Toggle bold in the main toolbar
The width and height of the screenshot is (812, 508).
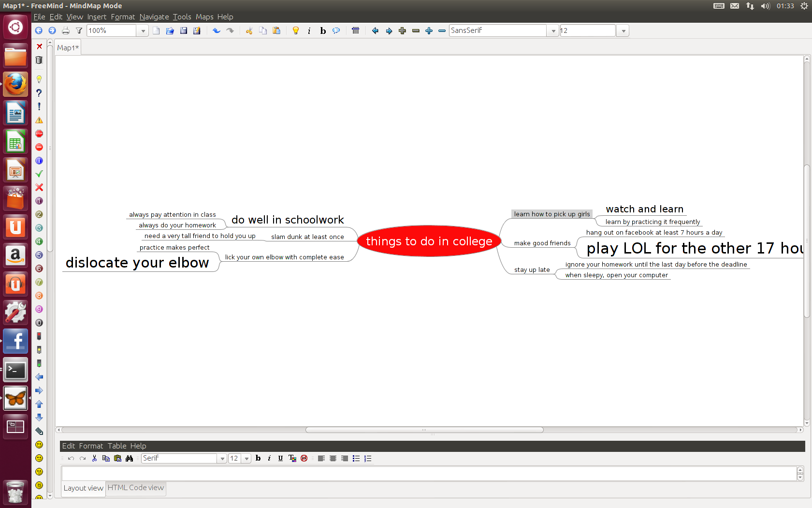323,30
